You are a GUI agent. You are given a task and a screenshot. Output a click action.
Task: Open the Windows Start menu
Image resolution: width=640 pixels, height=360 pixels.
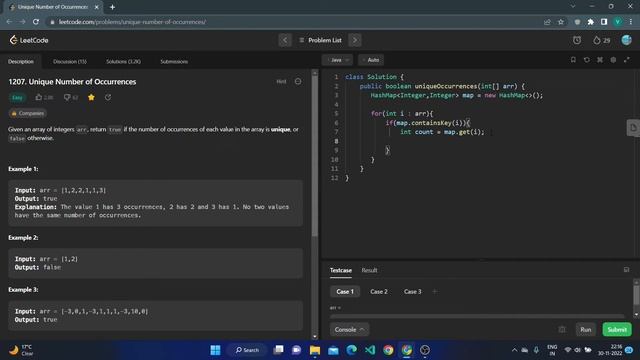215,350
